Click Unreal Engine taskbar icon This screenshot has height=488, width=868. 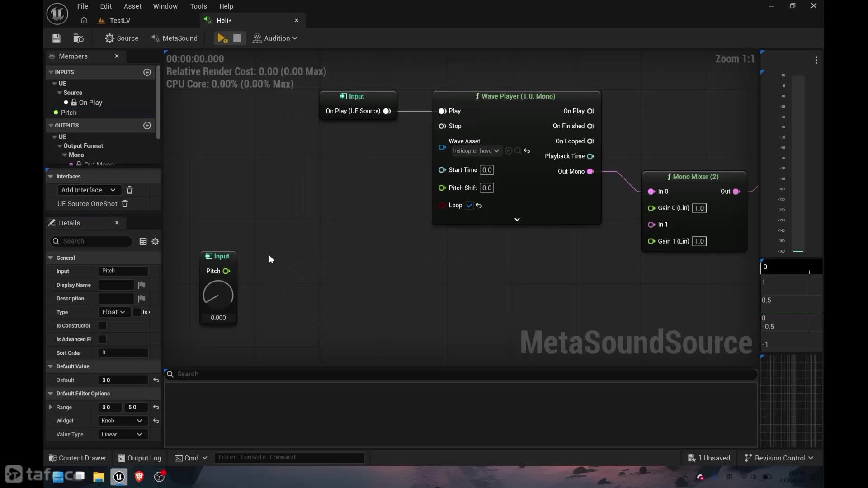[119, 477]
